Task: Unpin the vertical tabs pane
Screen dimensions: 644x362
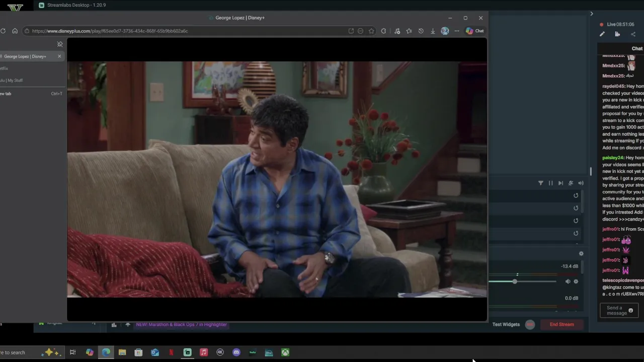Action: click(60, 44)
